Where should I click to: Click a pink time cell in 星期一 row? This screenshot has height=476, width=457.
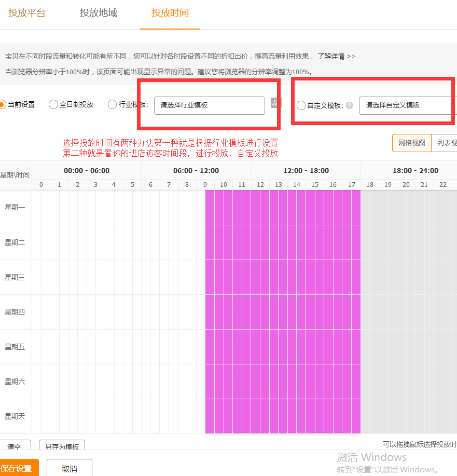coord(259,207)
